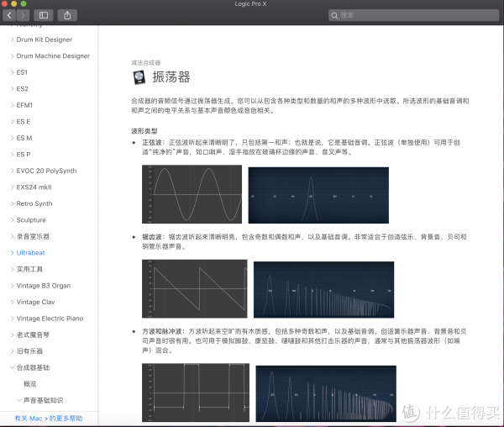This screenshot has height=427, width=504.
Task: Open the 概览 subtopic
Action: 30,384
